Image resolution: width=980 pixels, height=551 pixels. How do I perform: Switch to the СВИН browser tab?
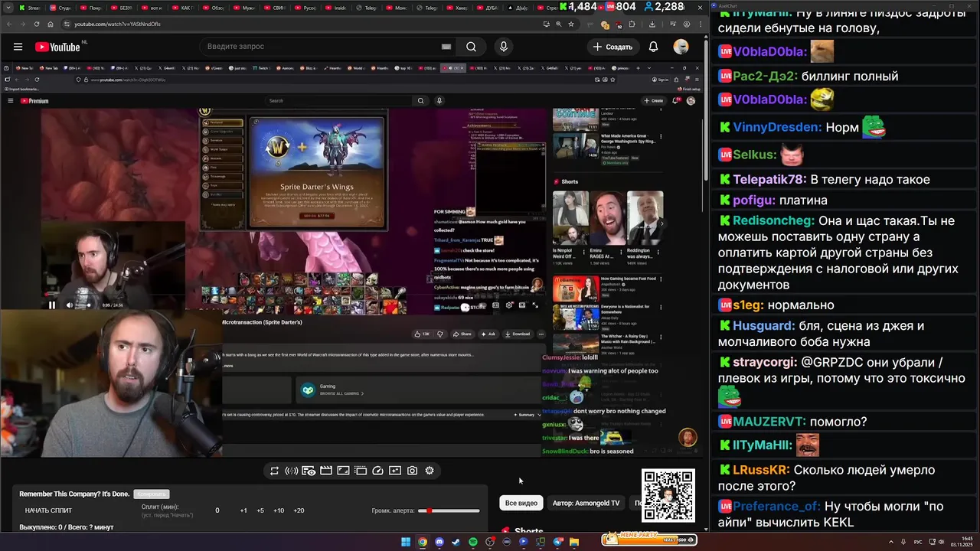275,8
